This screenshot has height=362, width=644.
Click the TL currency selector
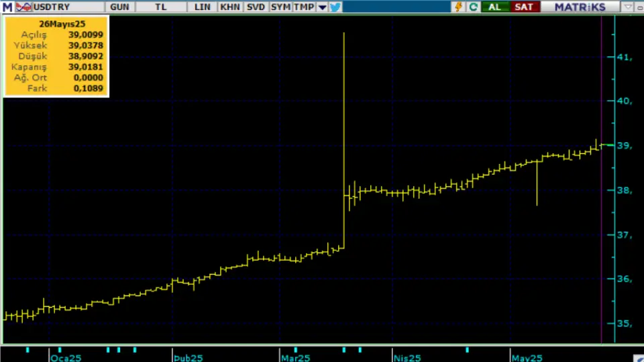coord(161,7)
